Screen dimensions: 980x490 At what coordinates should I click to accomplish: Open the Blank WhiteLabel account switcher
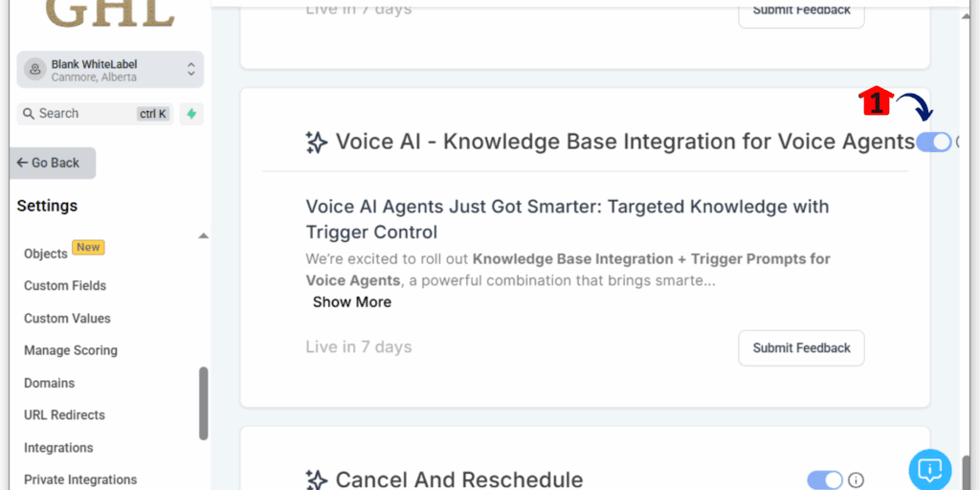pos(110,69)
